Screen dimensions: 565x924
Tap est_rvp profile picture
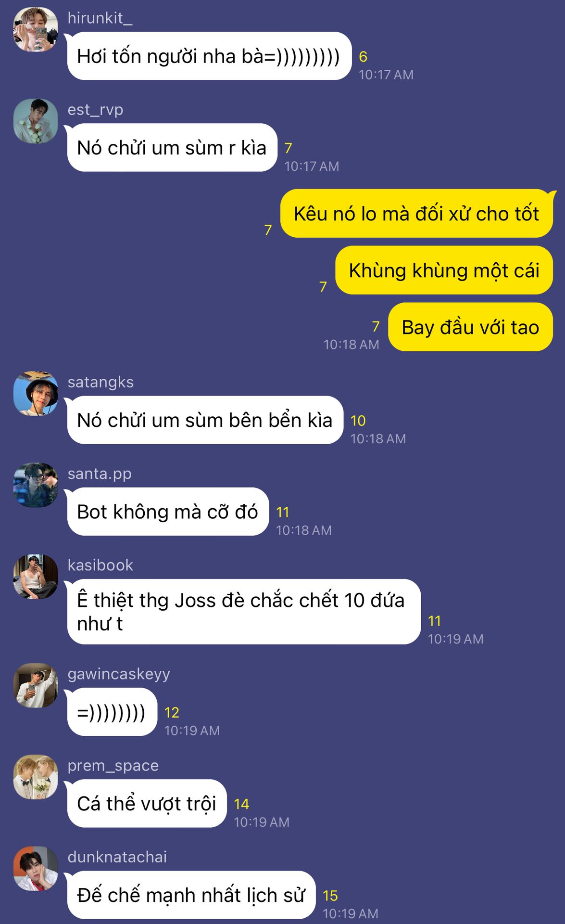(x=36, y=121)
